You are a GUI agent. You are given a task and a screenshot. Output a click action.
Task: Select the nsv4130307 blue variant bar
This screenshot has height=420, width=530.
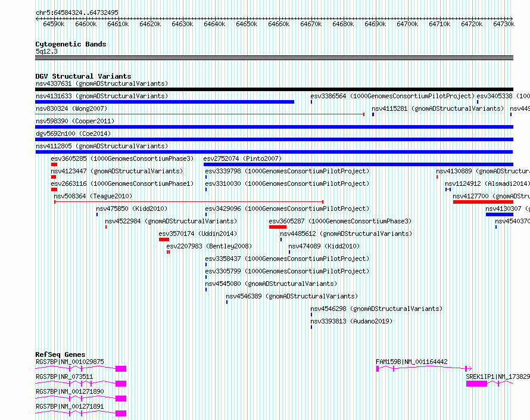(500, 214)
